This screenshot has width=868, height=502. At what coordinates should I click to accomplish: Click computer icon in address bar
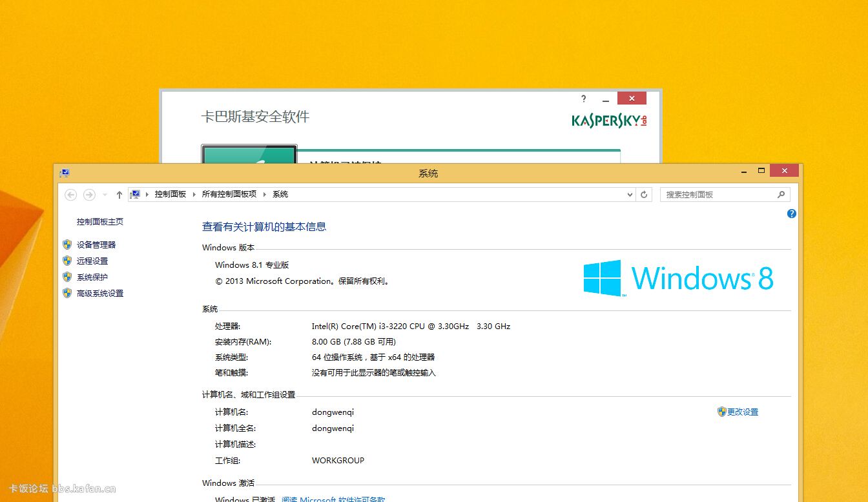tap(135, 194)
